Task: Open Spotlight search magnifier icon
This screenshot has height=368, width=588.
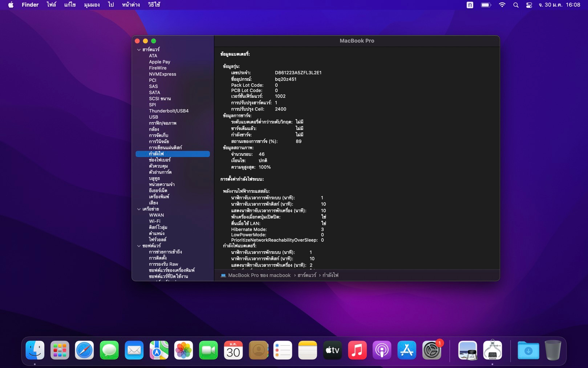Action: [516, 5]
